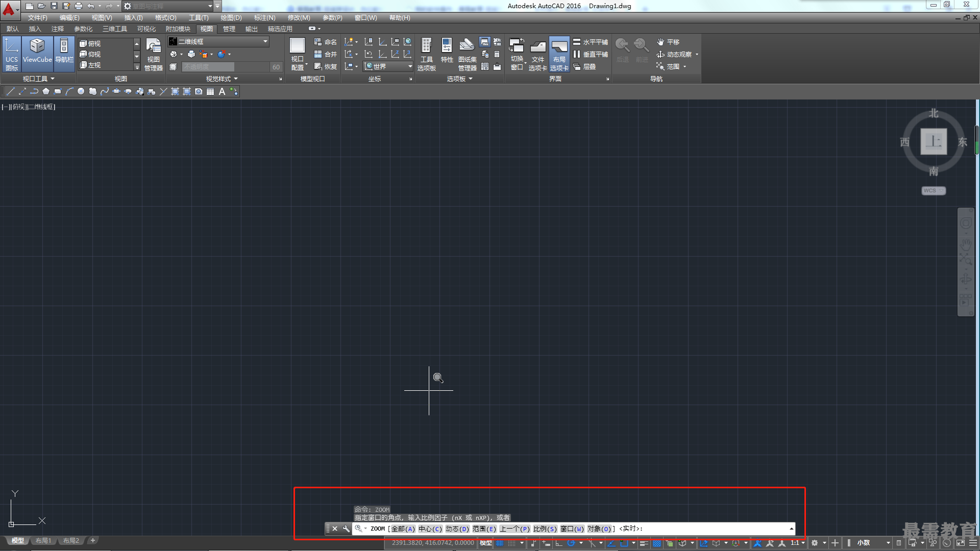The image size is (980, 551).
Task: Open the workspace dropdown in quick access toolbar
Action: tap(167, 6)
